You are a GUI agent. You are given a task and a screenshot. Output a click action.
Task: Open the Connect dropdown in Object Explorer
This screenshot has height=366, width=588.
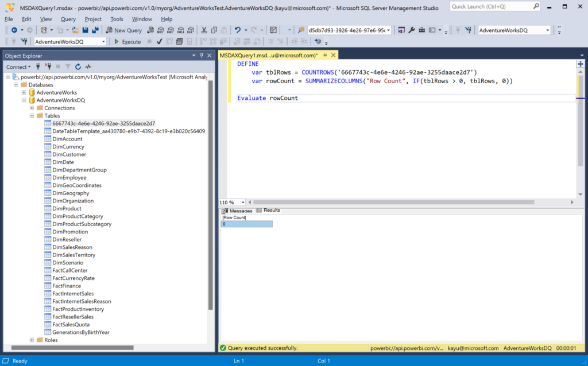(x=18, y=67)
